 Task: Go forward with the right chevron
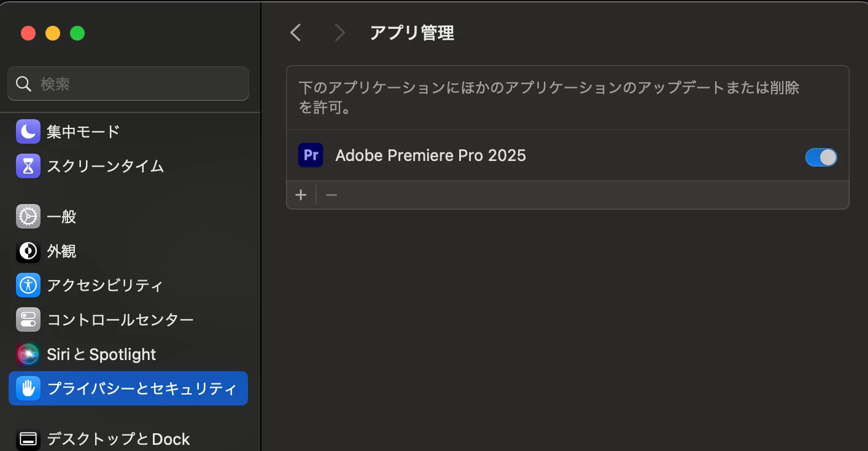click(339, 33)
